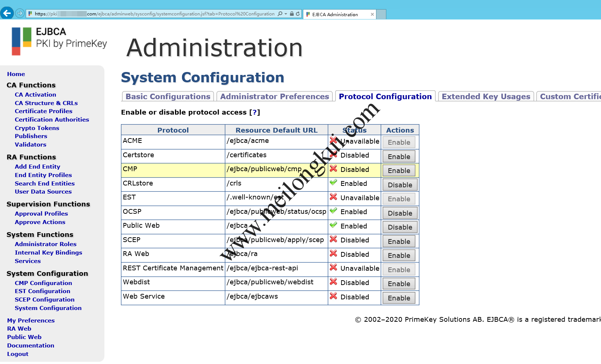Open the Custom Certificate tab
The width and height of the screenshot is (601, 364).
[570, 96]
